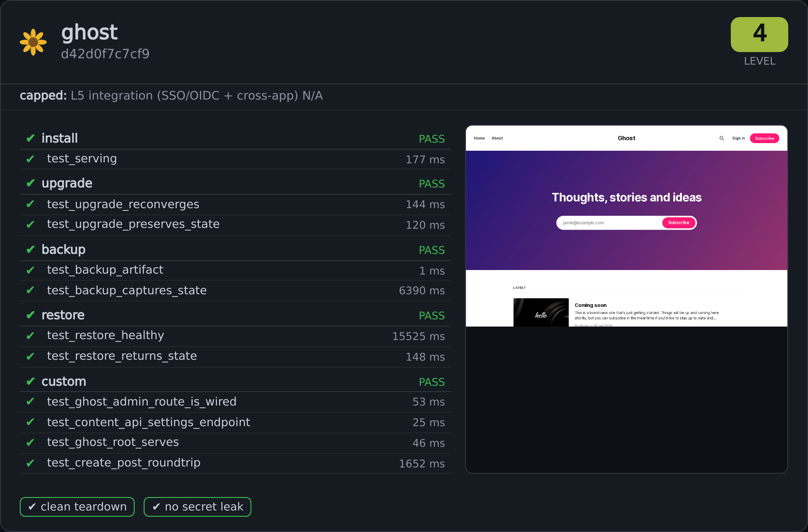
Task: Open the hello post thumbnail image
Action: [x=541, y=312]
